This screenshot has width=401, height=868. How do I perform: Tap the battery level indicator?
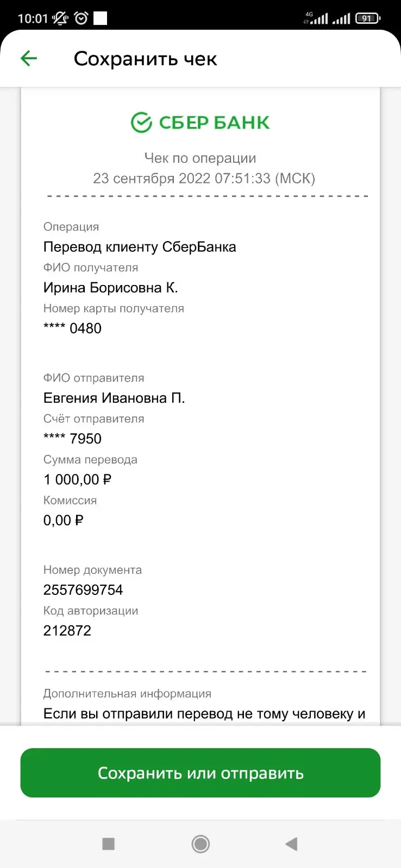click(368, 18)
